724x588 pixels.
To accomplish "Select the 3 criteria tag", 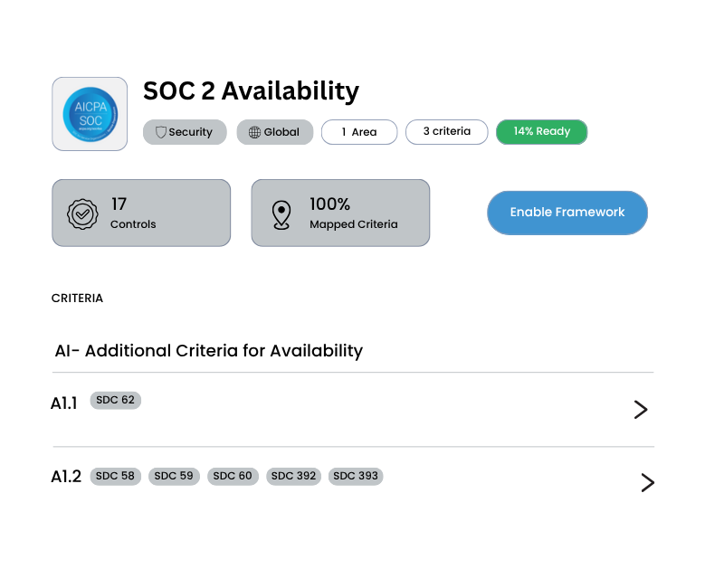I will click(x=446, y=132).
